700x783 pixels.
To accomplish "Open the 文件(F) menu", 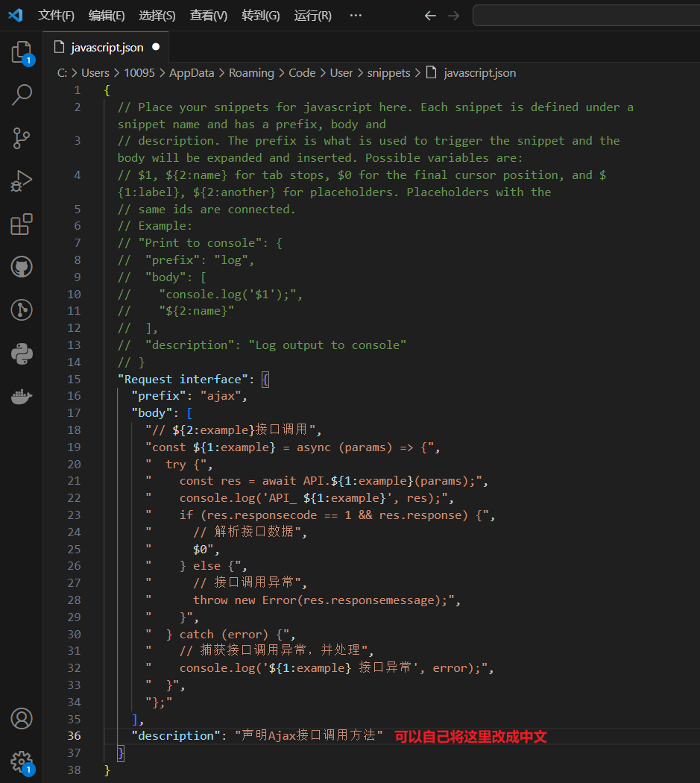I will (x=57, y=16).
